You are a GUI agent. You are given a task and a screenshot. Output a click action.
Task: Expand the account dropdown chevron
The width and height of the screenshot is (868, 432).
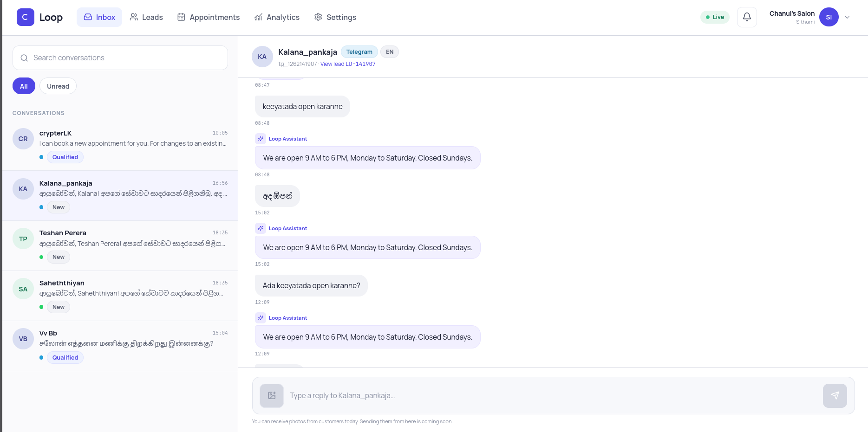point(847,17)
